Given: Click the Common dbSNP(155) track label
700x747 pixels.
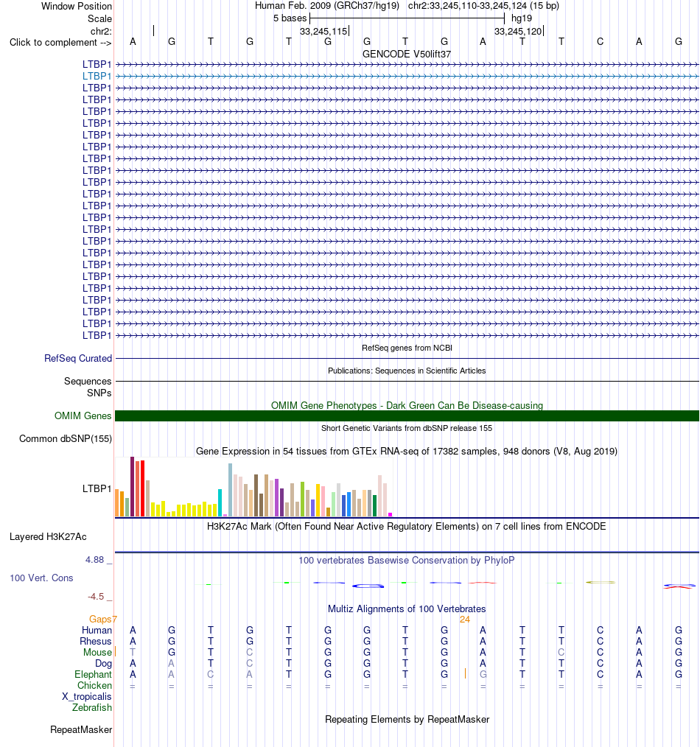Looking at the screenshot, I should (x=66, y=439).
